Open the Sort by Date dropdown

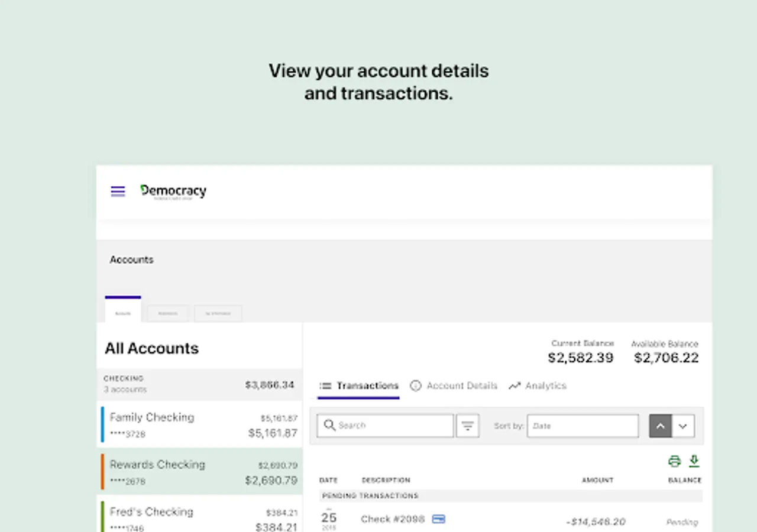tap(583, 426)
